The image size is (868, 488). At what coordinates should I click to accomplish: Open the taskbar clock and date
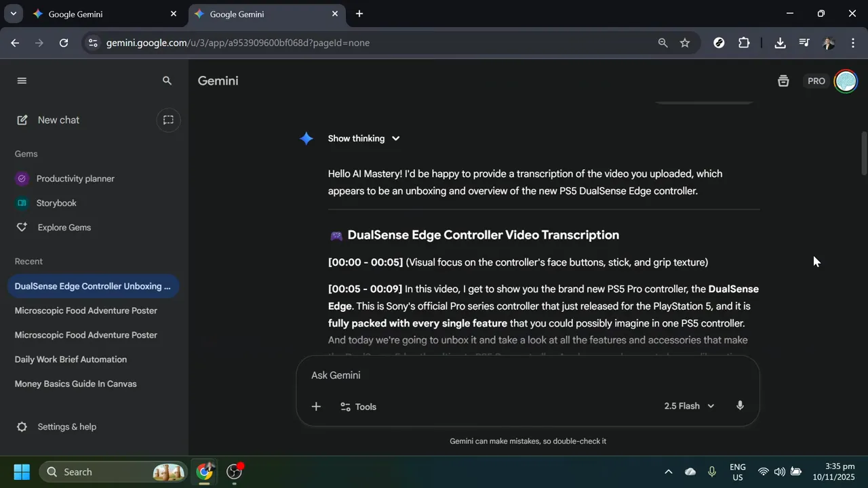pyautogui.click(x=834, y=472)
